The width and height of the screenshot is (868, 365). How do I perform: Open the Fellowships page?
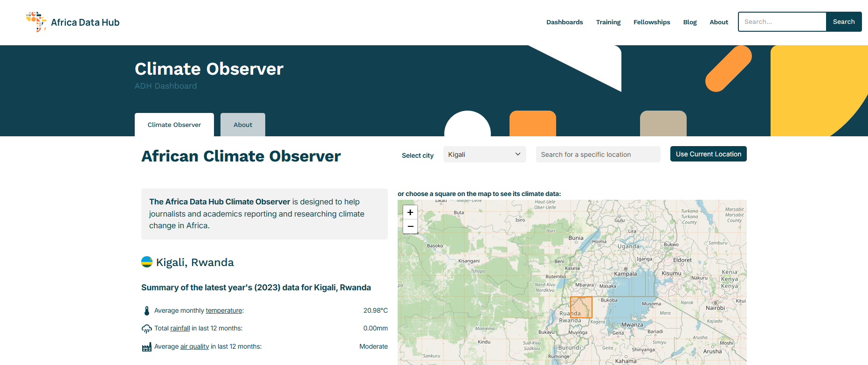pos(652,22)
